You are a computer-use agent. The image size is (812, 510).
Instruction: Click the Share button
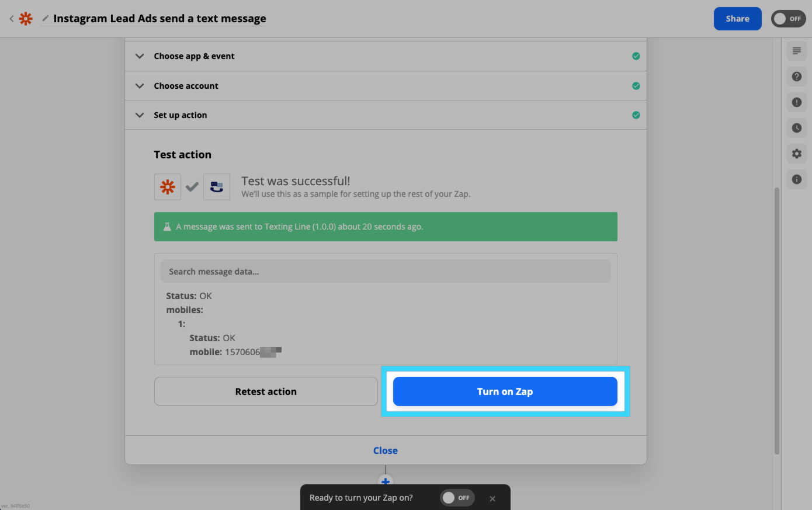[x=737, y=19]
